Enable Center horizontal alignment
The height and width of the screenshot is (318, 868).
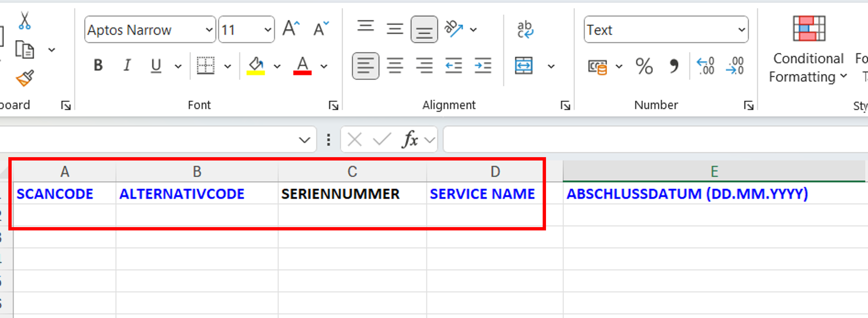[x=395, y=66]
